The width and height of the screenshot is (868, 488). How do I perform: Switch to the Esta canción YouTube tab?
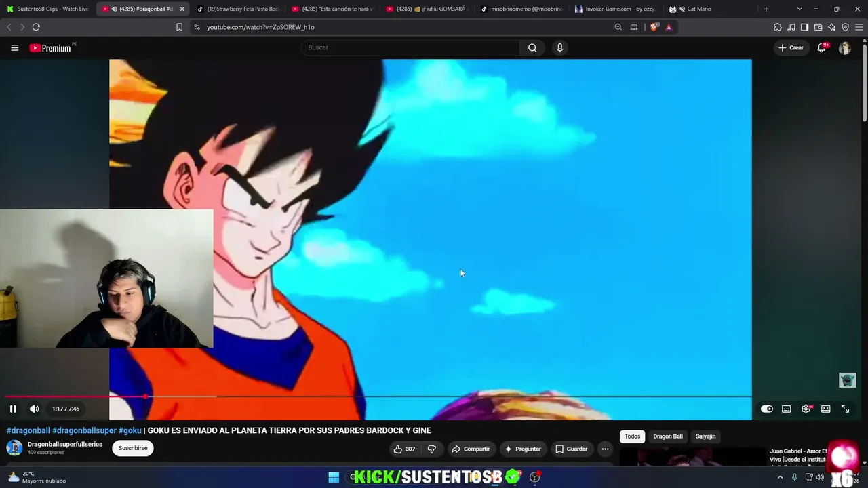click(332, 9)
